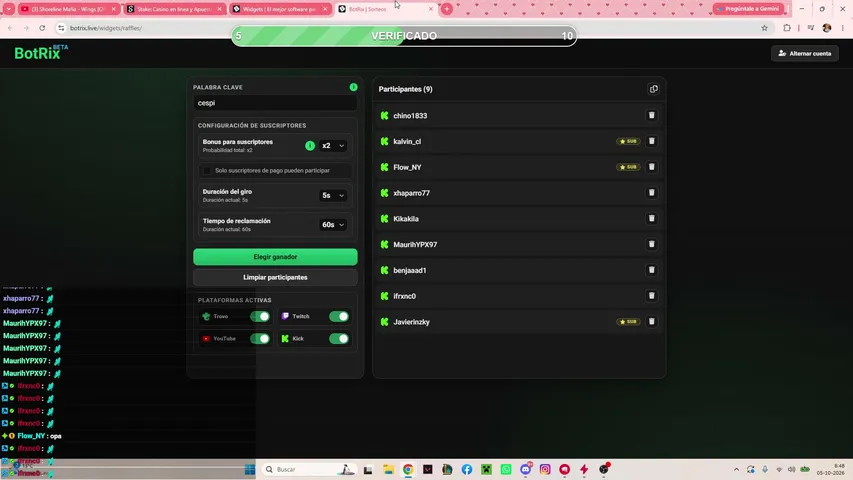Remove MaurihYPX97 via trash icon
Image resolution: width=853 pixels, height=480 pixels.
[651, 244]
